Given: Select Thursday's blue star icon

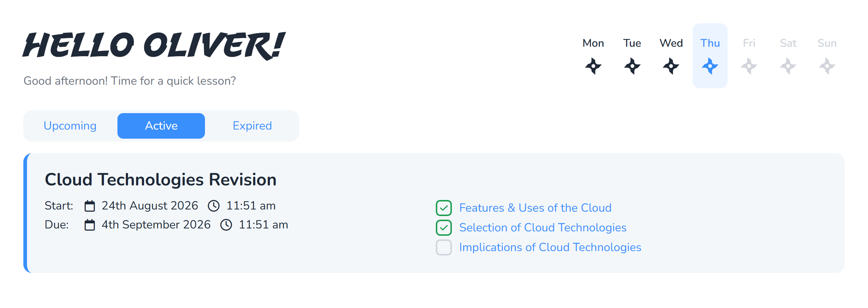Looking at the screenshot, I should pyautogui.click(x=710, y=66).
